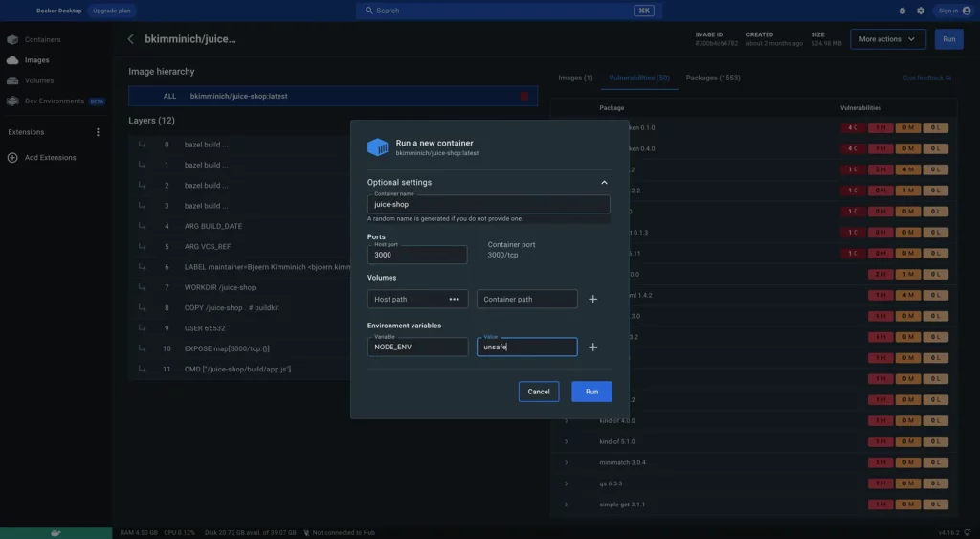Switch to the Images (1) tab

point(575,78)
